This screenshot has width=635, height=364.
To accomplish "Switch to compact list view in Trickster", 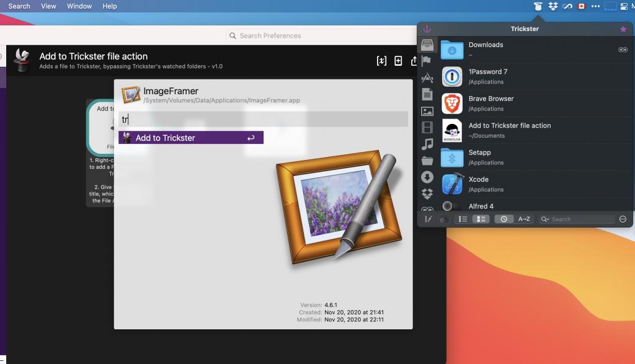I will [x=463, y=219].
